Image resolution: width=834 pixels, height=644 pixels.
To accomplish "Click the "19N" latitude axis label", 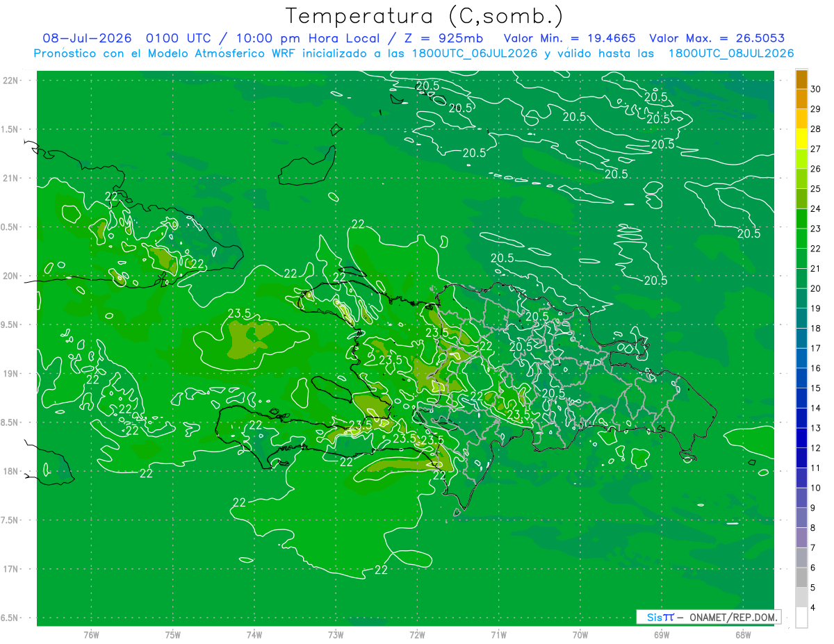I will tap(12, 373).
